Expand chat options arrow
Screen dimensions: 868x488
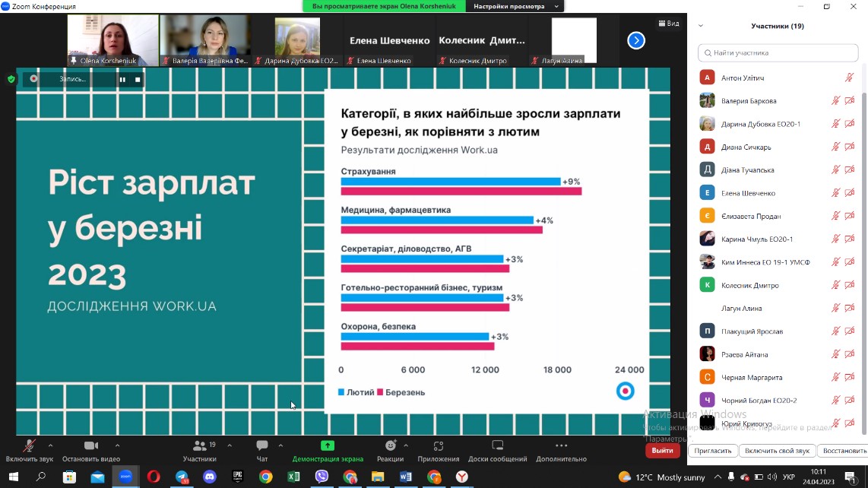pyautogui.click(x=280, y=445)
